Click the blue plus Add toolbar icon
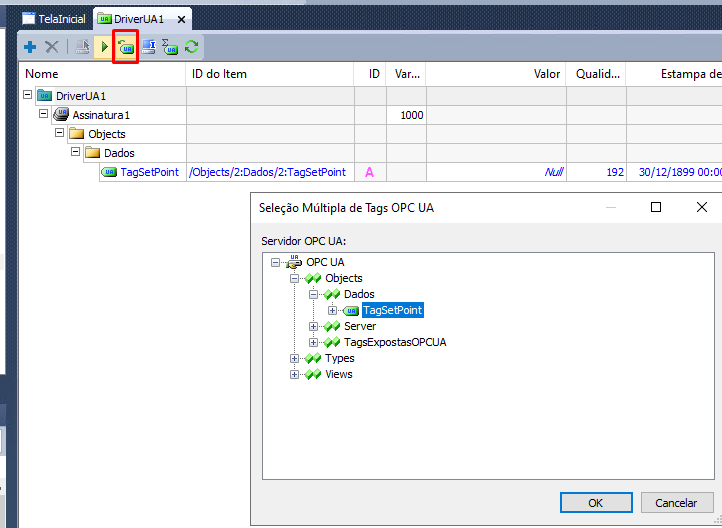 [30, 47]
